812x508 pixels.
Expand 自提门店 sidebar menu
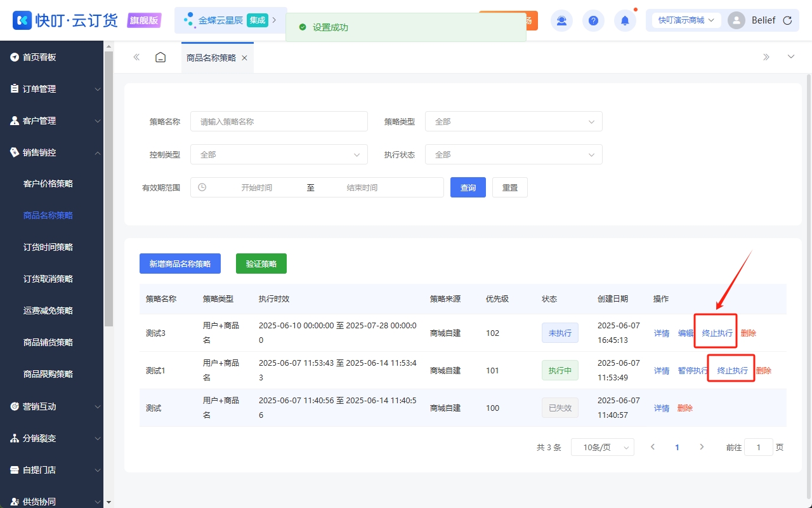[x=51, y=470]
